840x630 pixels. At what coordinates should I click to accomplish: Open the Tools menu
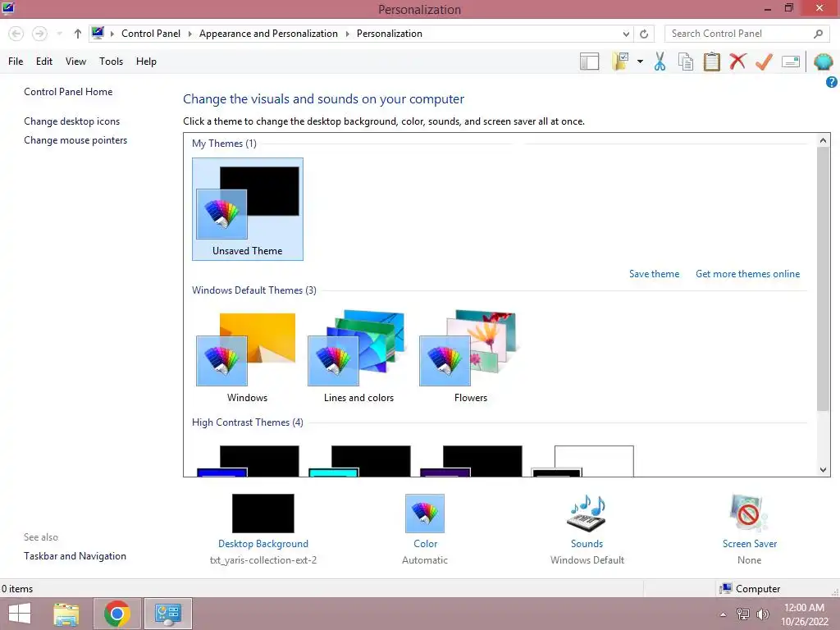111,61
